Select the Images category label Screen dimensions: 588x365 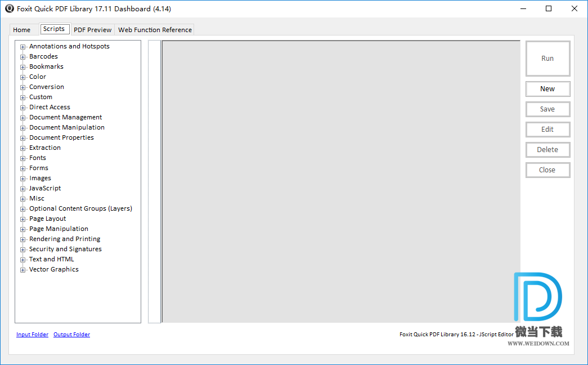(40, 178)
